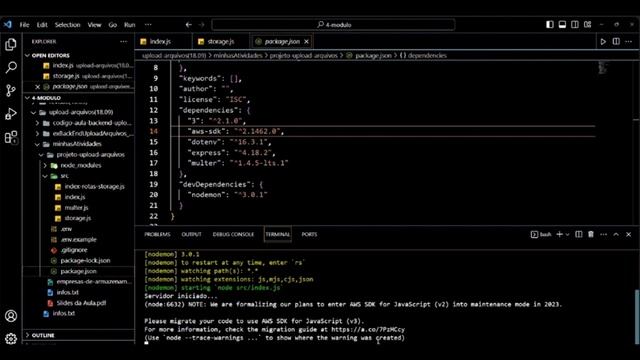Screen dimensions: 640x360
Task: Expand the node_modules folder
Action: [x=80, y=165]
